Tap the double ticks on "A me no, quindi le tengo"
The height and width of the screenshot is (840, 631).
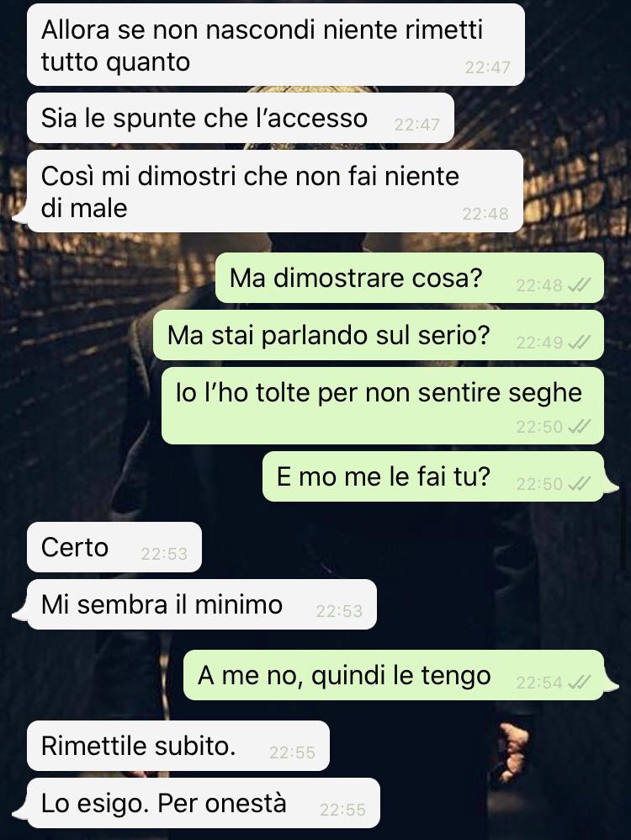click(579, 682)
